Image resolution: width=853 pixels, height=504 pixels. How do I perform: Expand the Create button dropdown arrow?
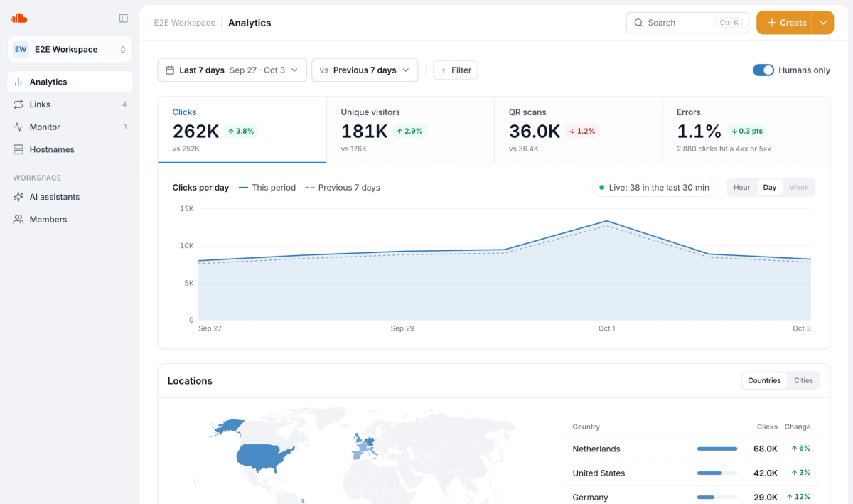tap(823, 23)
